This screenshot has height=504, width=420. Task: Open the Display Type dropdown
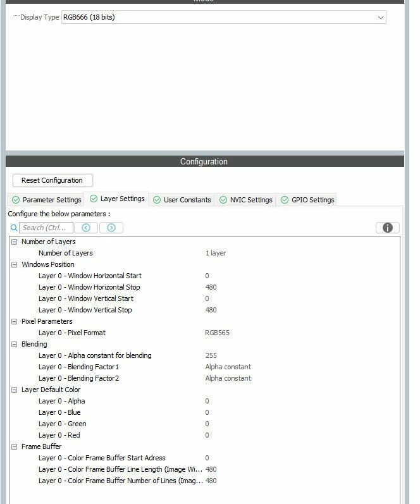pyautogui.click(x=224, y=17)
